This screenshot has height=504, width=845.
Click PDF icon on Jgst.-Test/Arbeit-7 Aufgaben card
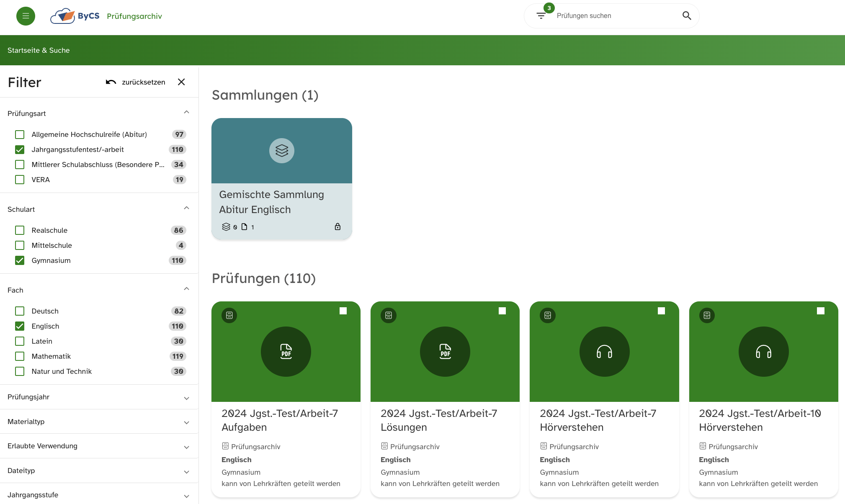286,352
